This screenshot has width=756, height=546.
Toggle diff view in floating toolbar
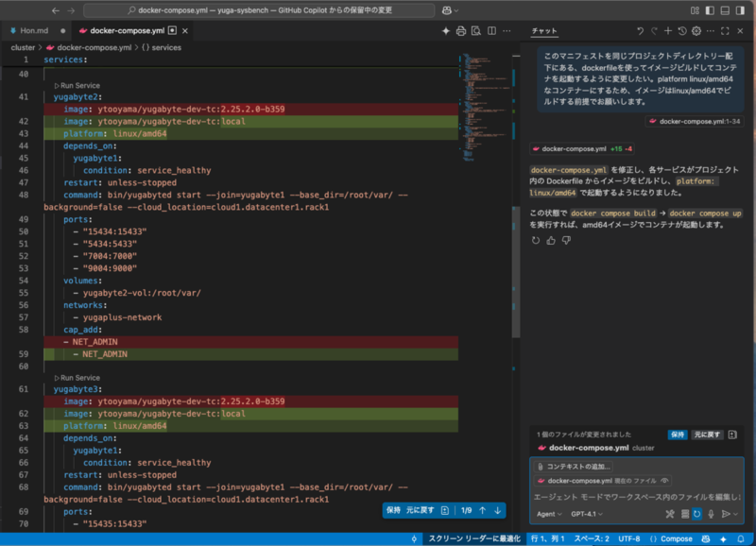(x=445, y=510)
